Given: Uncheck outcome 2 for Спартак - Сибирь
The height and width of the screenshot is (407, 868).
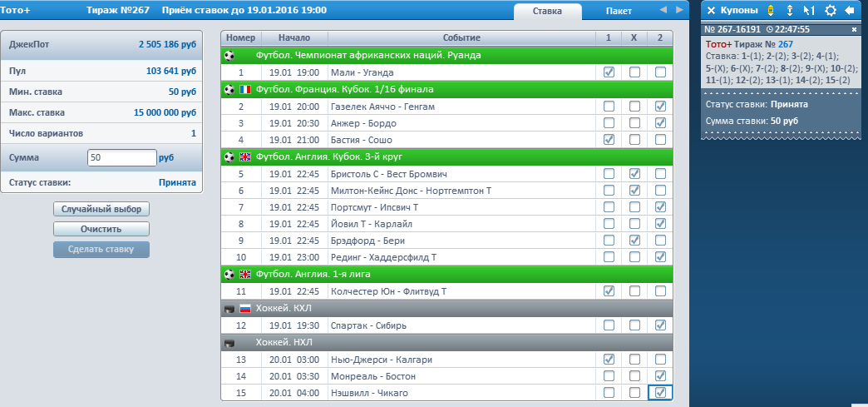Looking at the screenshot, I should (x=660, y=325).
